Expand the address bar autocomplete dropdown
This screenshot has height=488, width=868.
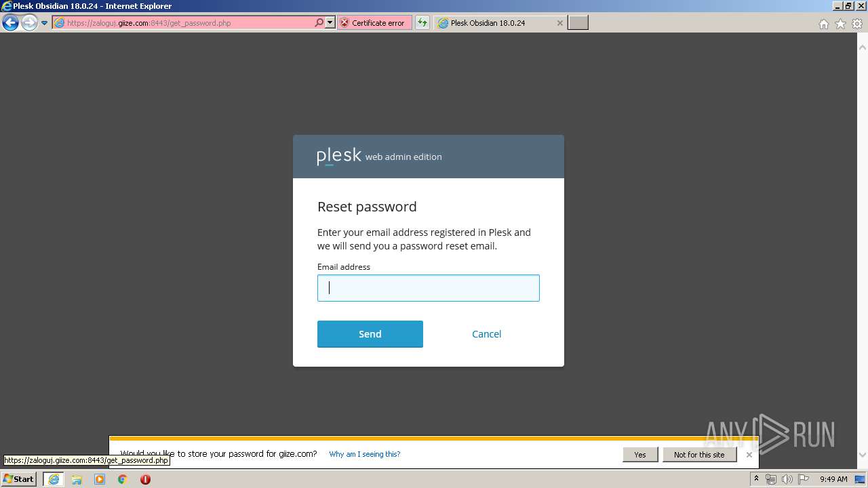click(330, 22)
